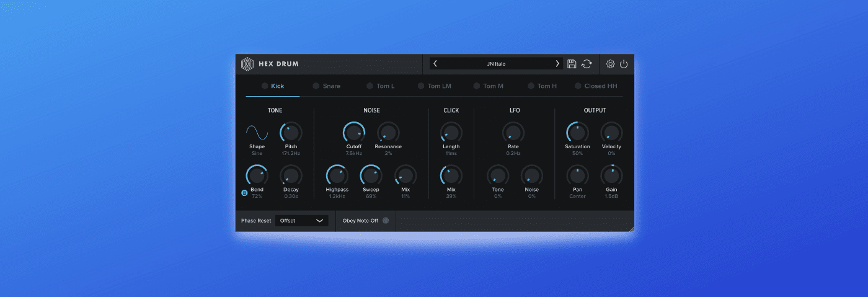Screen dimensions: 868x297
Task: Go to the next preset arrow
Action: (x=557, y=64)
